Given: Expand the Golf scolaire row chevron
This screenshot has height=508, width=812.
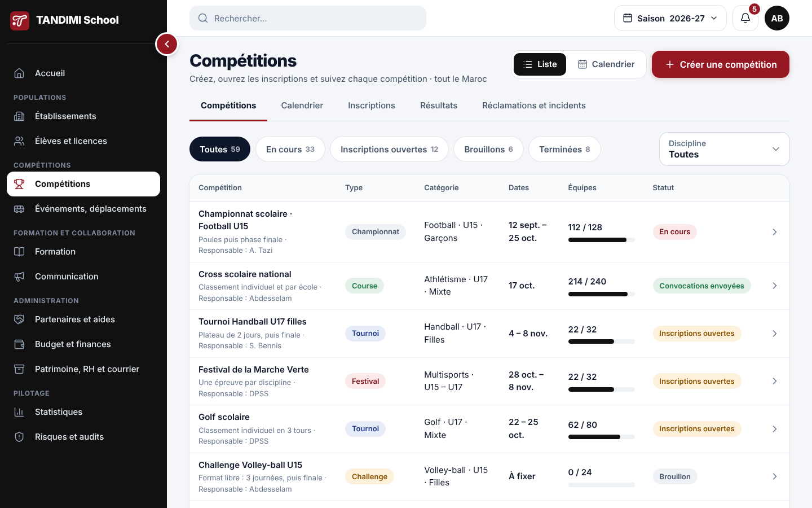Looking at the screenshot, I should [775, 429].
